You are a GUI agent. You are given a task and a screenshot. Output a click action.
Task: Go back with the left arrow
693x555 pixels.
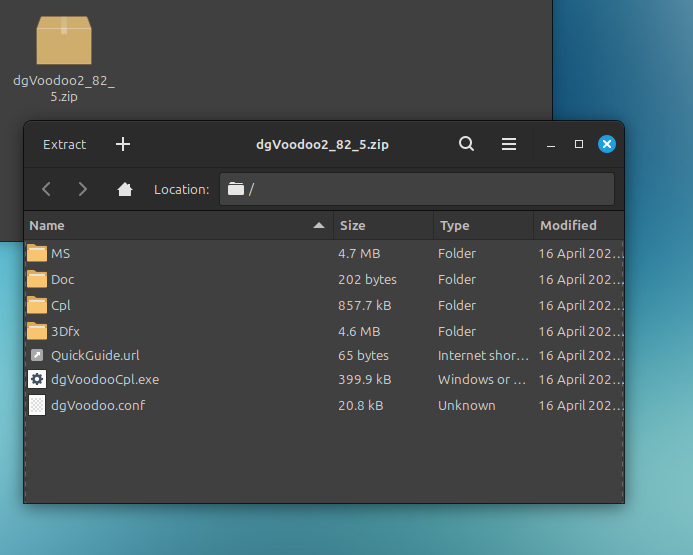46,190
